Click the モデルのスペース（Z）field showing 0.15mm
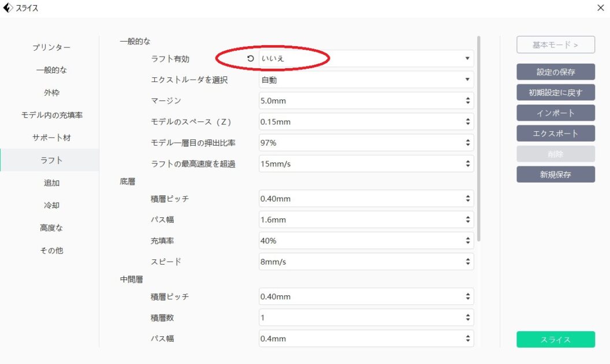 [366, 122]
